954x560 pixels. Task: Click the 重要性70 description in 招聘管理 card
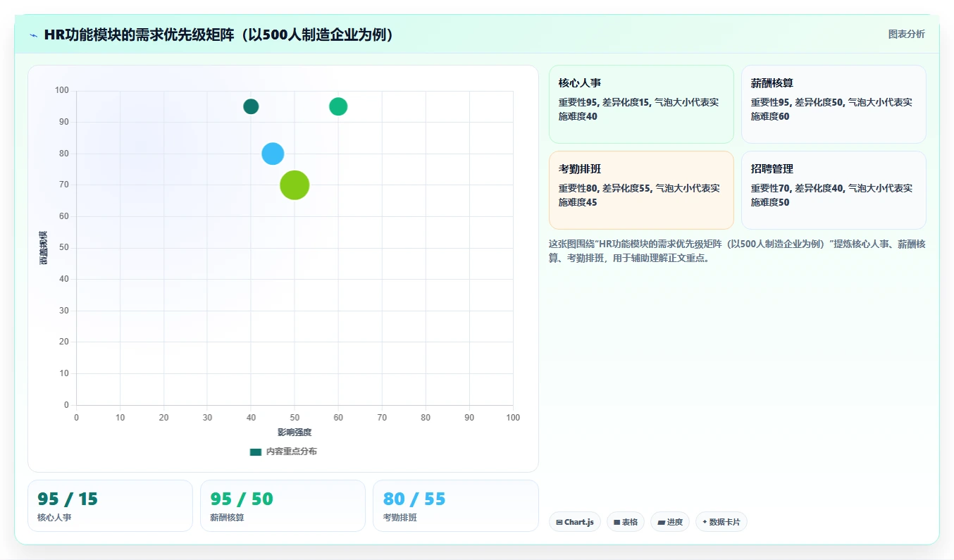pyautogui.click(x=831, y=195)
